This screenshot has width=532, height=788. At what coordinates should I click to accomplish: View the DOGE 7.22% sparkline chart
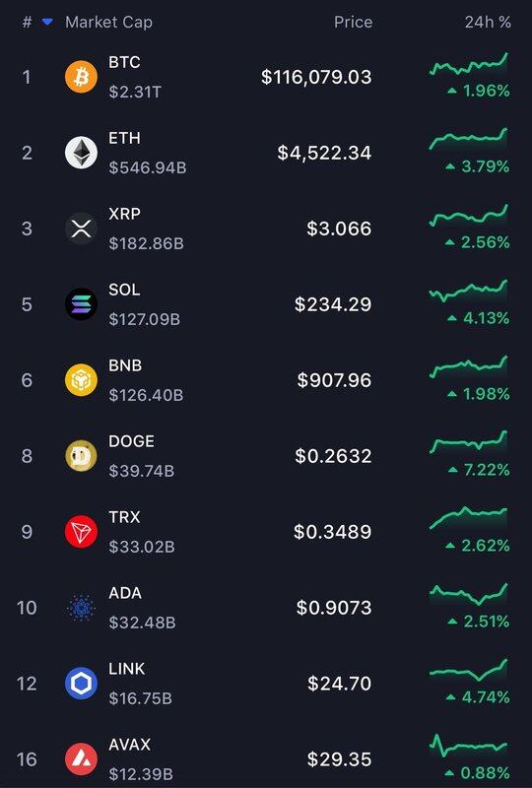(x=469, y=441)
